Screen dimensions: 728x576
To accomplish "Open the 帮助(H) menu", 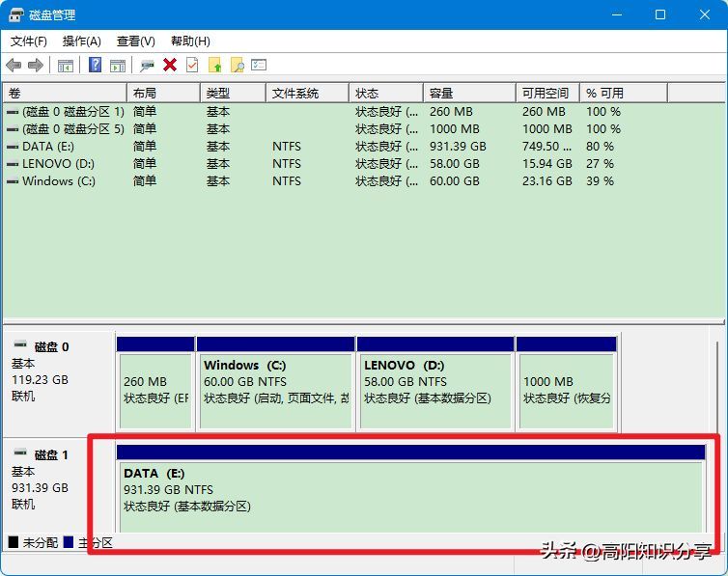I will click(190, 41).
